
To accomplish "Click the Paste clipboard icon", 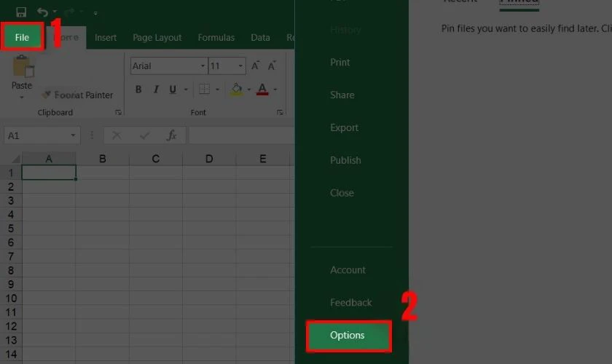I will click(x=23, y=66).
